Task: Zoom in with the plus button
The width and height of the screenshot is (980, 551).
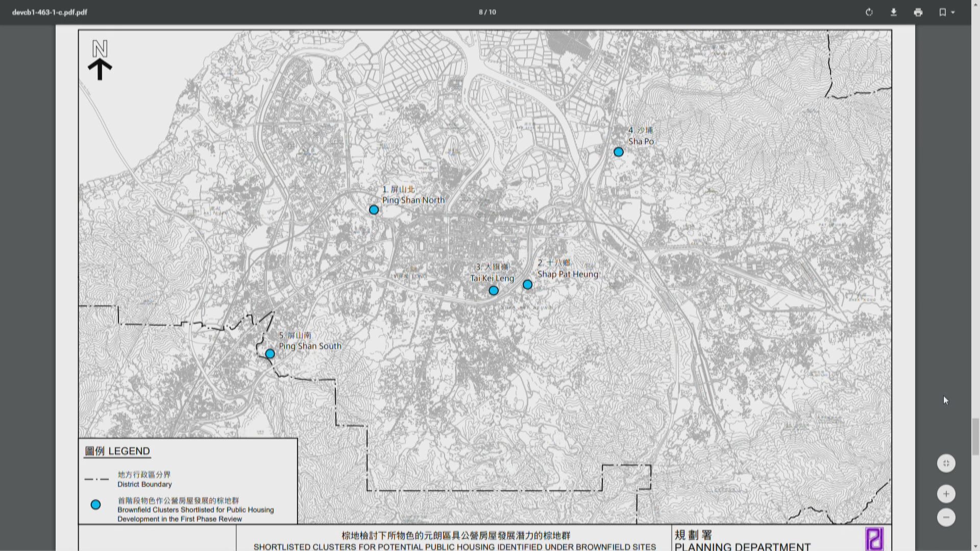Action: coord(946,493)
